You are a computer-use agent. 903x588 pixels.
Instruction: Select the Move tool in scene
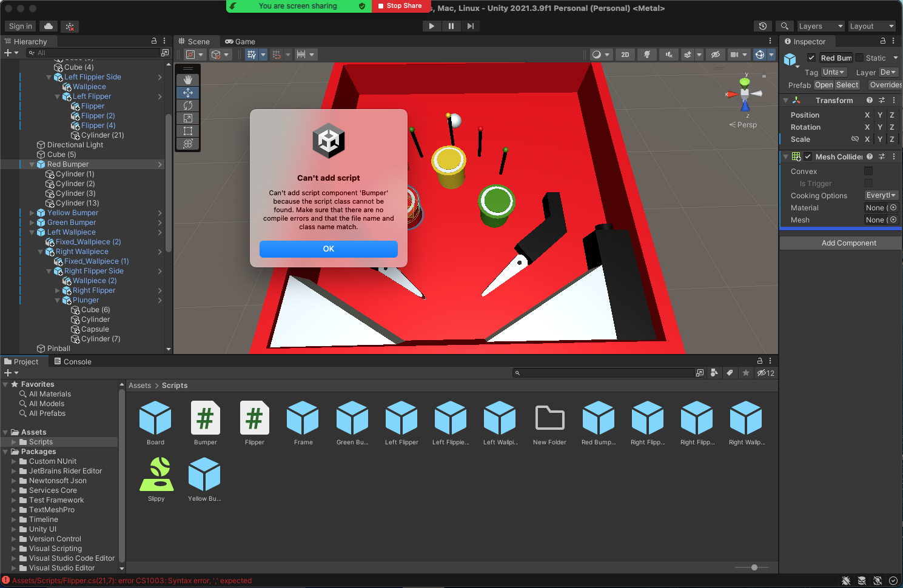click(188, 93)
